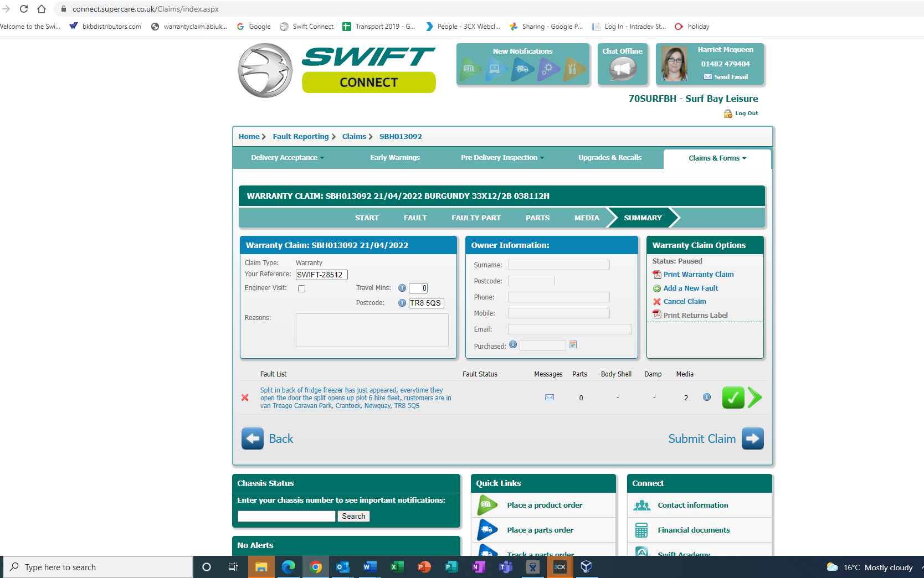
Task: Expand the Delivery Acceptance menu
Action: coord(288,158)
